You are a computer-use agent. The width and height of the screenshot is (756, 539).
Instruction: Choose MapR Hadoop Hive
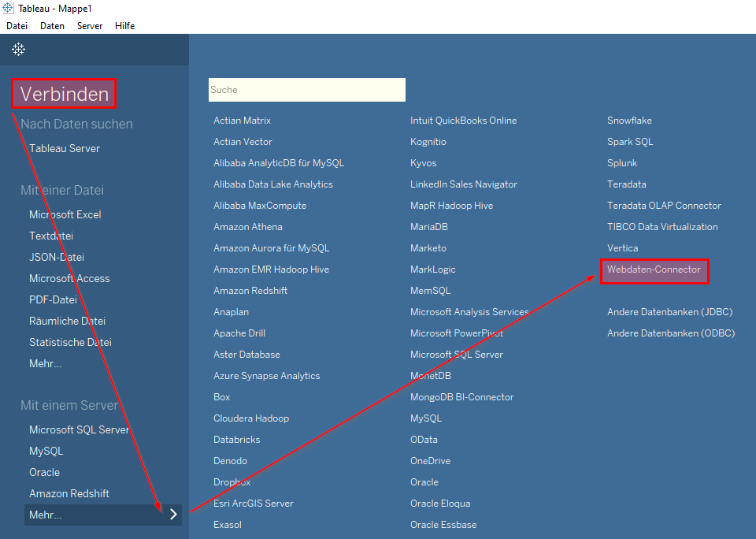click(x=452, y=205)
